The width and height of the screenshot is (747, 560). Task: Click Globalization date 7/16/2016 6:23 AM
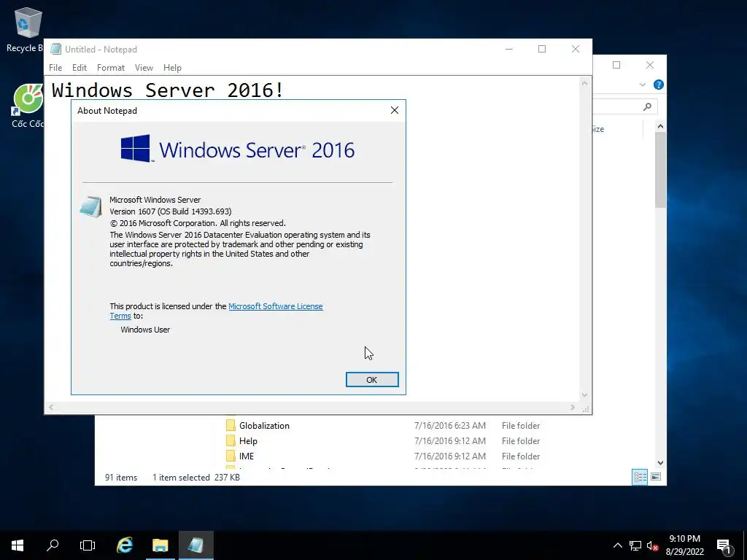pos(449,426)
